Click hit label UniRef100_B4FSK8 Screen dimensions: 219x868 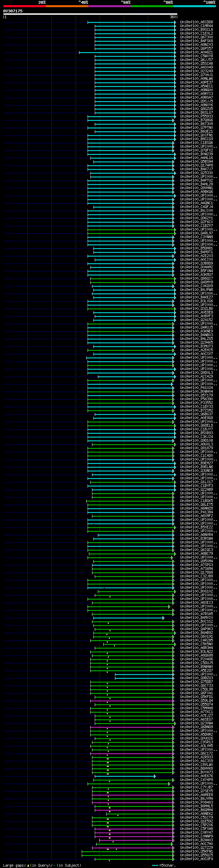(x=196, y=41)
